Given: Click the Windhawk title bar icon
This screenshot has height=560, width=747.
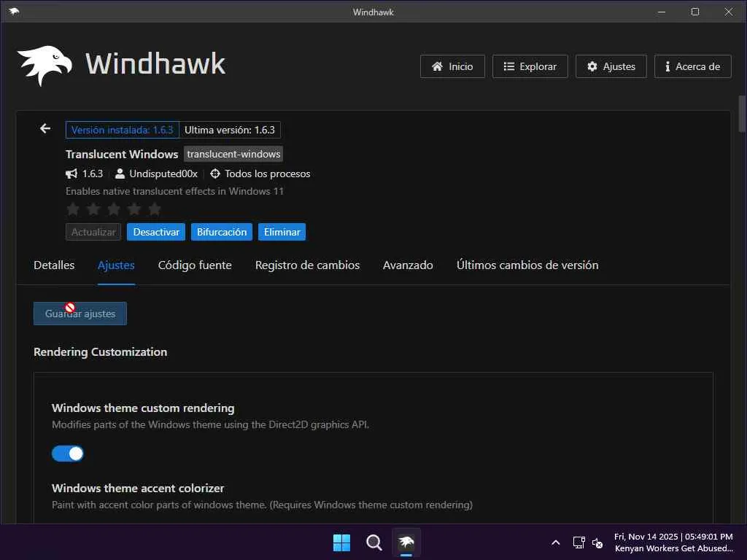Looking at the screenshot, I should point(14,12).
